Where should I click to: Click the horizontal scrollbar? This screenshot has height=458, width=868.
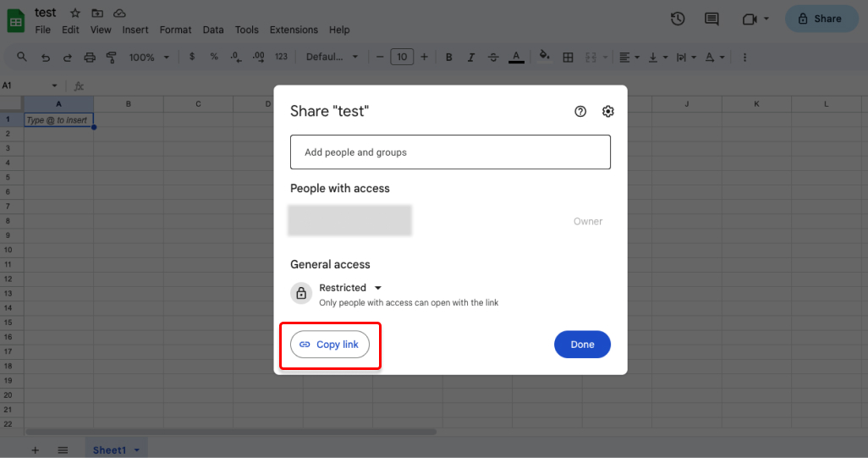[231, 432]
